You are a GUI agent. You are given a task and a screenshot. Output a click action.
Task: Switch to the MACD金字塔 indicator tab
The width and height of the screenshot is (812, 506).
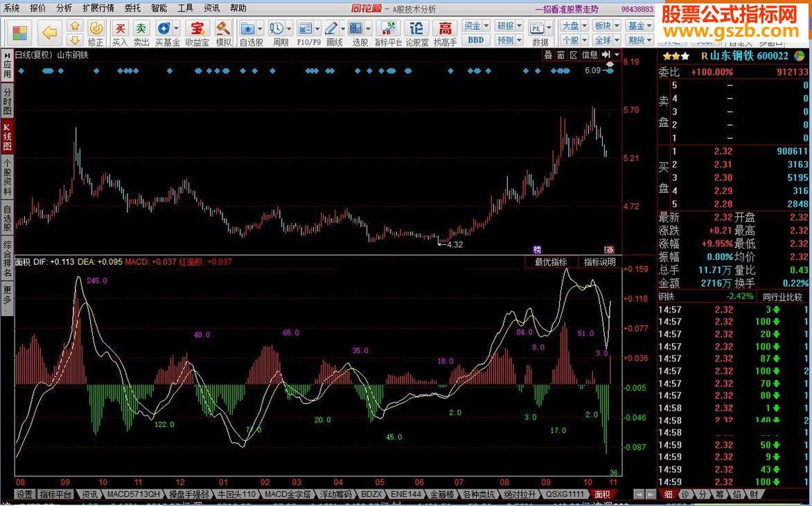pos(288,495)
